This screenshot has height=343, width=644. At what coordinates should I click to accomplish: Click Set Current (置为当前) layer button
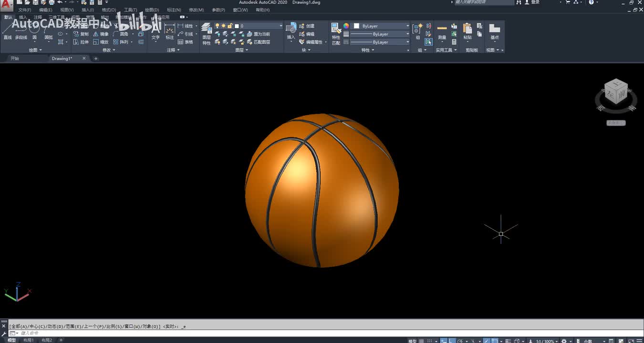click(258, 34)
